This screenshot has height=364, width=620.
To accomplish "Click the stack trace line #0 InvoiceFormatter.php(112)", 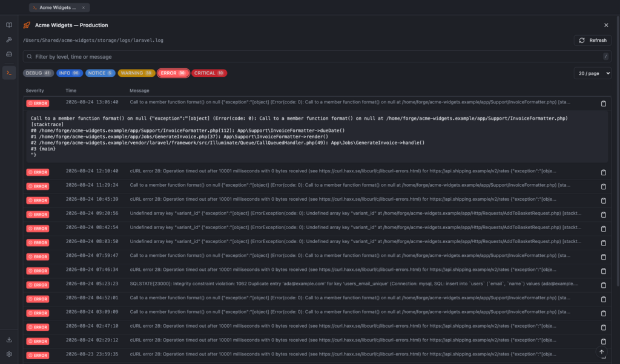I will pyautogui.click(x=188, y=130).
